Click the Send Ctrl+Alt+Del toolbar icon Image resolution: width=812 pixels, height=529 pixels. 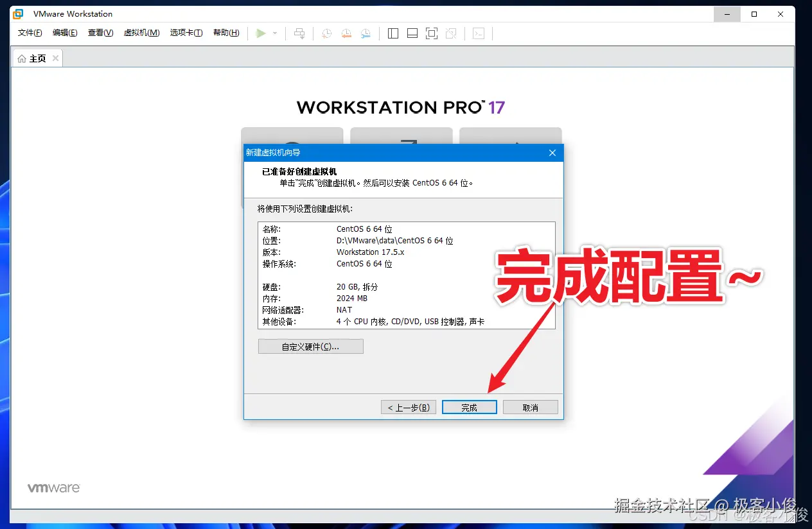[299, 33]
